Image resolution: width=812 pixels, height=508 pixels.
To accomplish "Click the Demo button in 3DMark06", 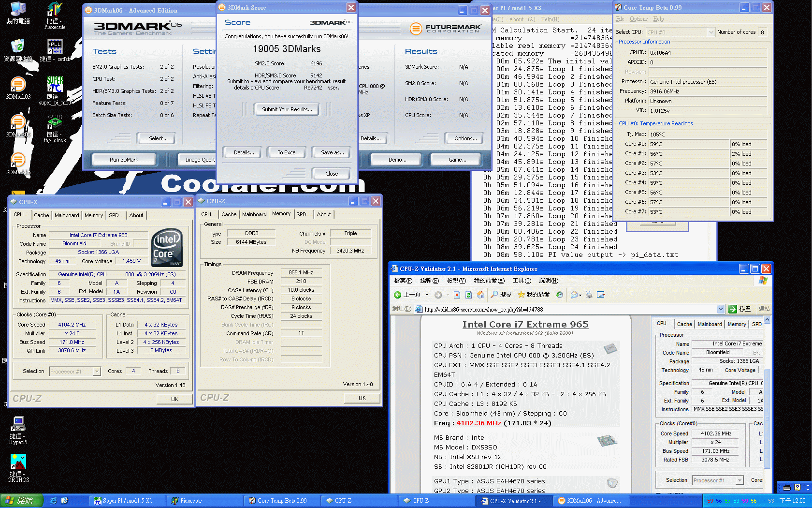I will tap(397, 160).
